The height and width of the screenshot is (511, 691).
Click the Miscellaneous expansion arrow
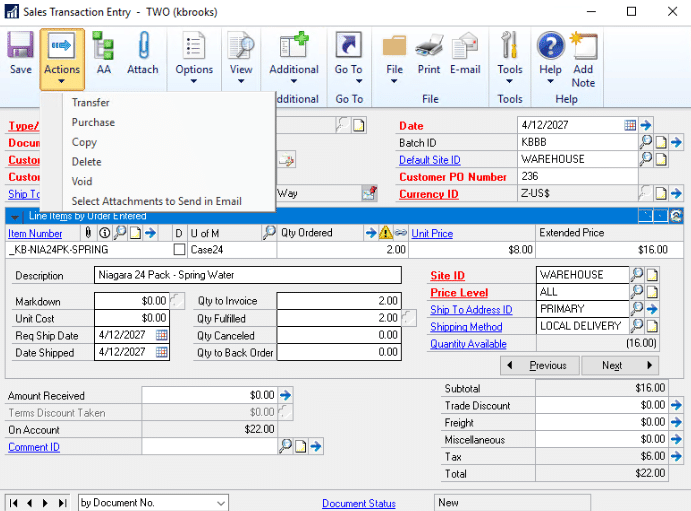(676, 439)
